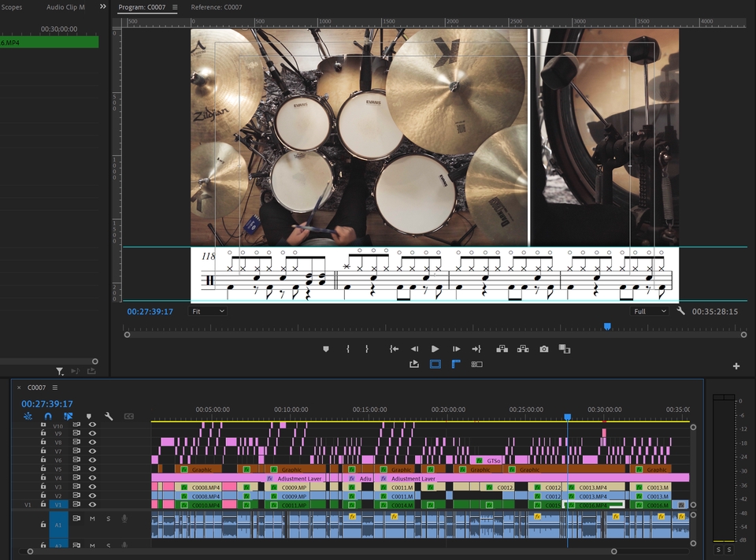The image size is (756, 560).
Task: Click the Program monitor timecode 00:27:39:17
Action: coord(150,312)
